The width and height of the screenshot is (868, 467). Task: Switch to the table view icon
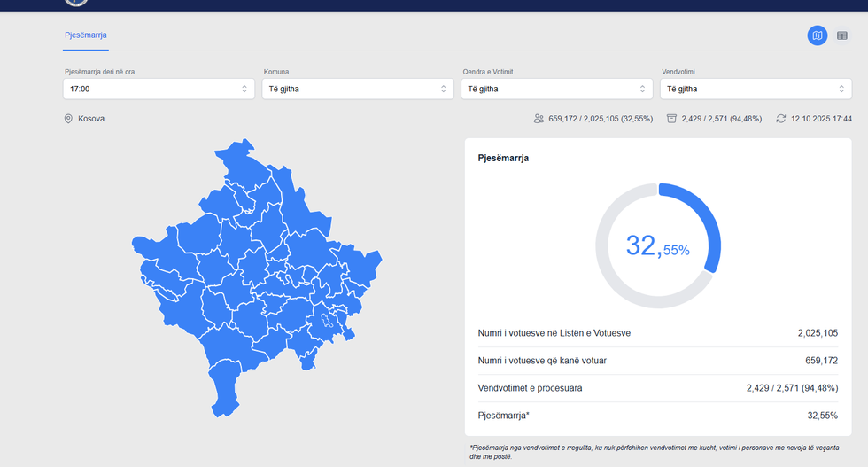[842, 35]
